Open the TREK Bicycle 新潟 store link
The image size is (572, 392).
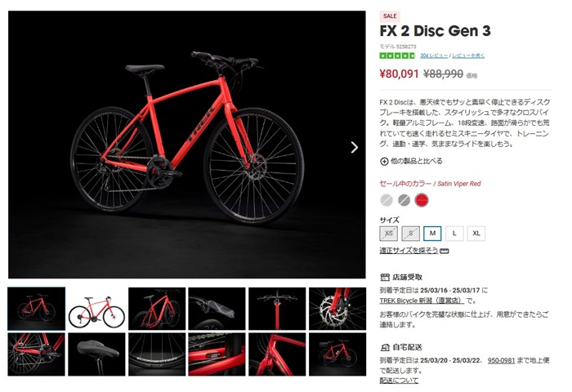pos(422,301)
